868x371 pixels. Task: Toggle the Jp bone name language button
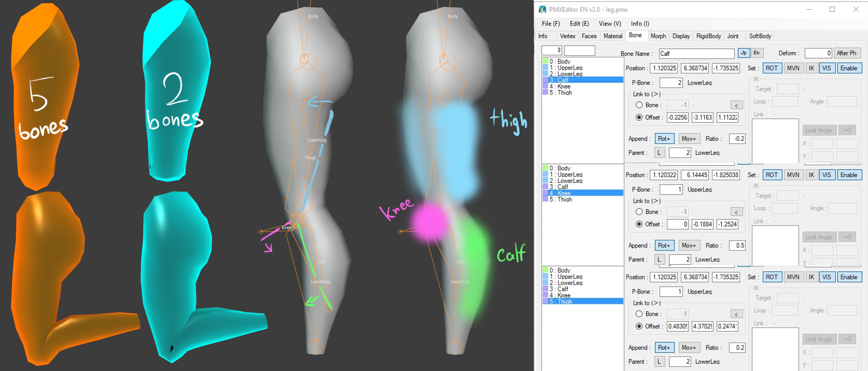coord(743,53)
